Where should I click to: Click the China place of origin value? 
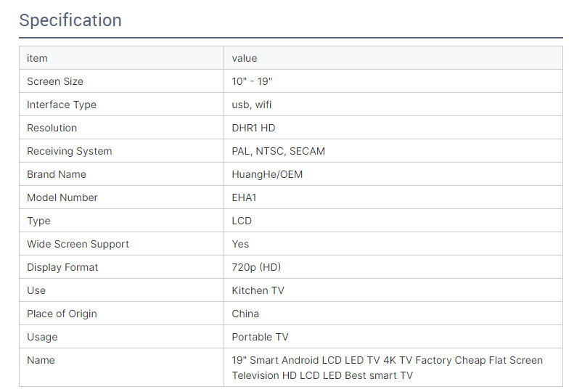tap(245, 314)
